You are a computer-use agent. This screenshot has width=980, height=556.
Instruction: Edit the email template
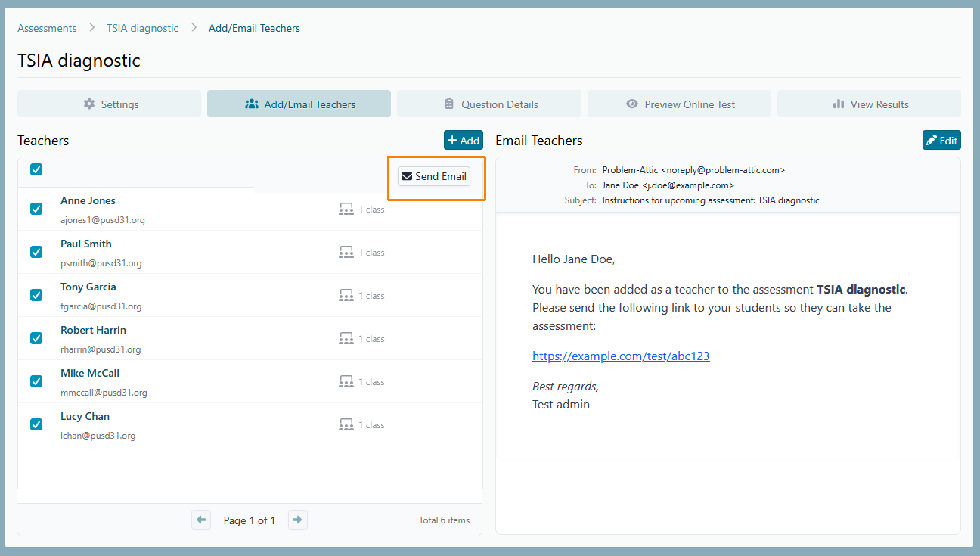(x=941, y=141)
